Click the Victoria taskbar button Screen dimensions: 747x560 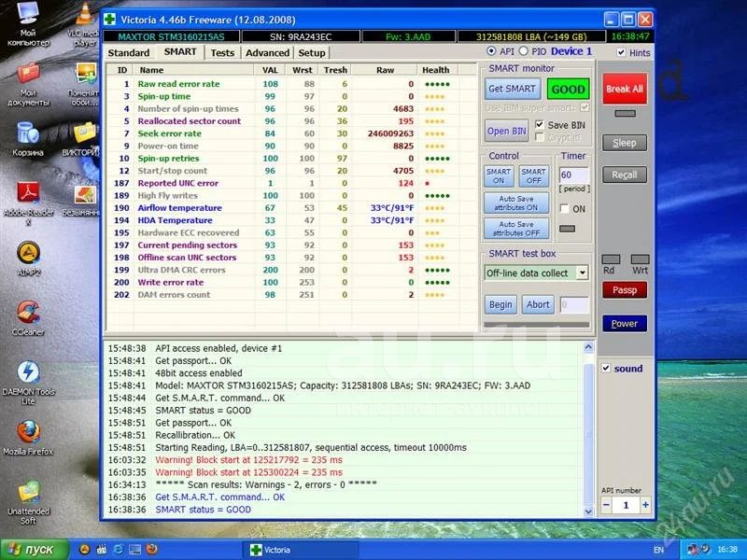(x=300, y=550)
